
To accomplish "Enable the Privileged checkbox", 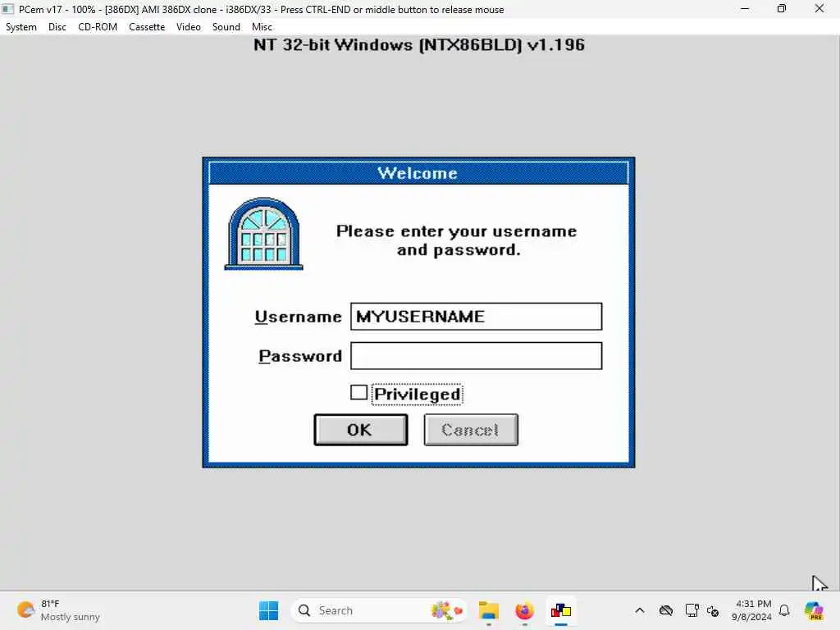I will tap(359, 393).
